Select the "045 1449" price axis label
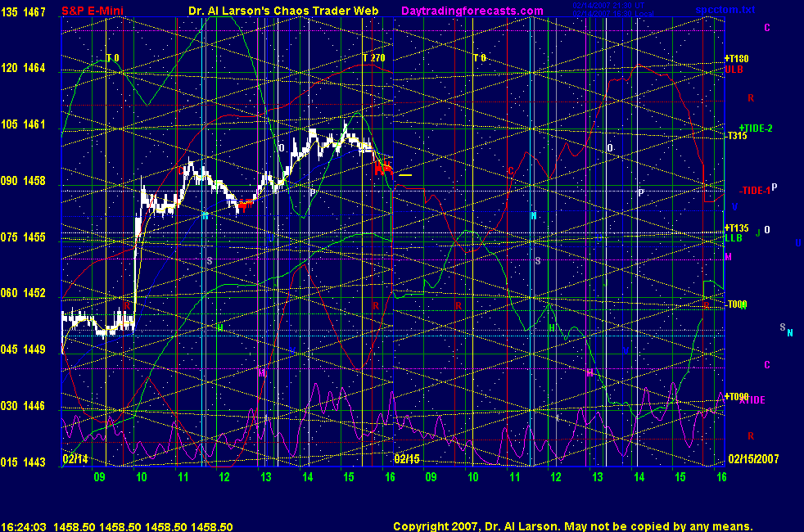The height and width of the screenshot is (532, 804). (23, 349)
